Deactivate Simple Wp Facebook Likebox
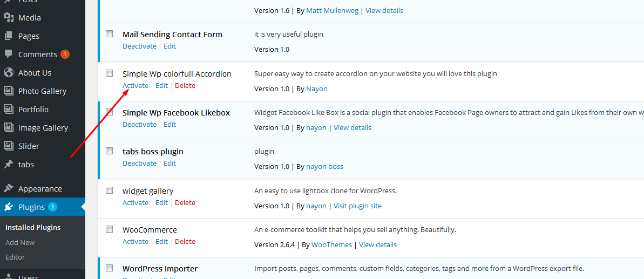 [140, 124]
